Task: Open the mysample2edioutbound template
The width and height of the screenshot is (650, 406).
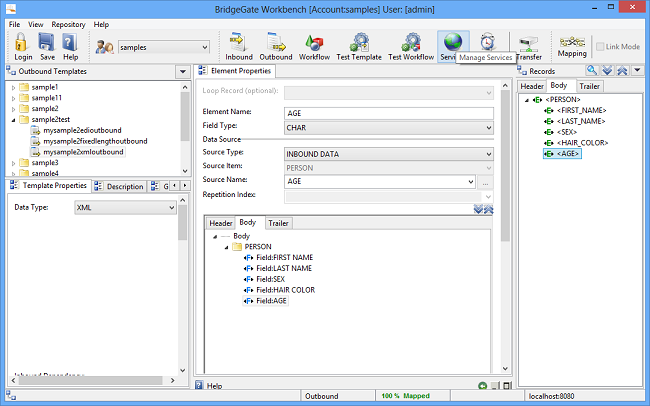Action: tap(82, 130)
